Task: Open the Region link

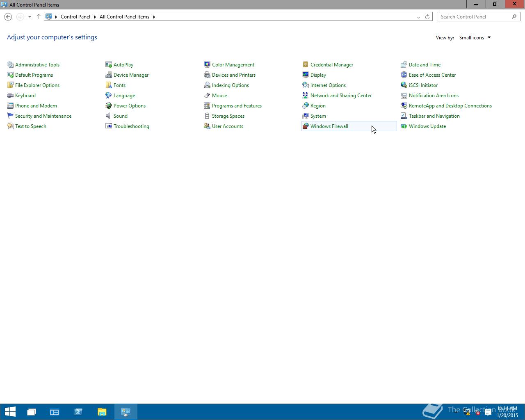Action: [318, 106]
